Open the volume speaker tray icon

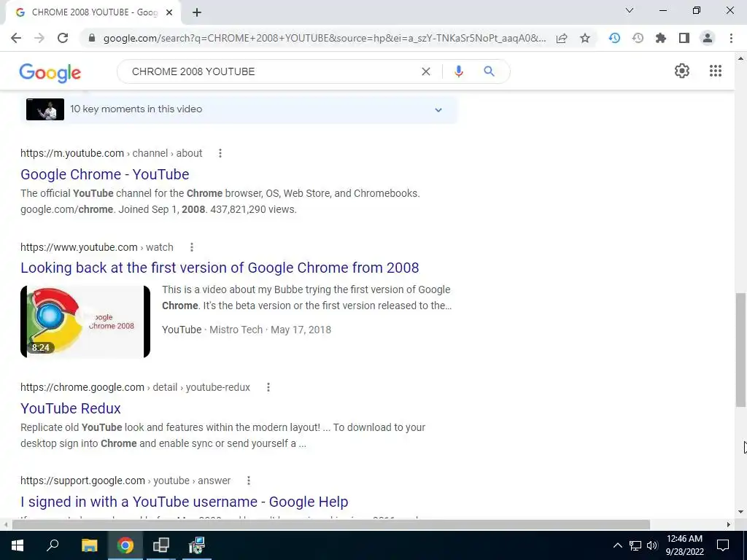tap(651, 545)
